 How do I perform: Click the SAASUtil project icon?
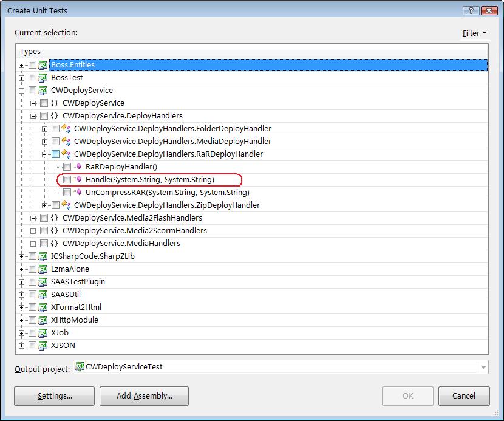(x=43, y=295)
